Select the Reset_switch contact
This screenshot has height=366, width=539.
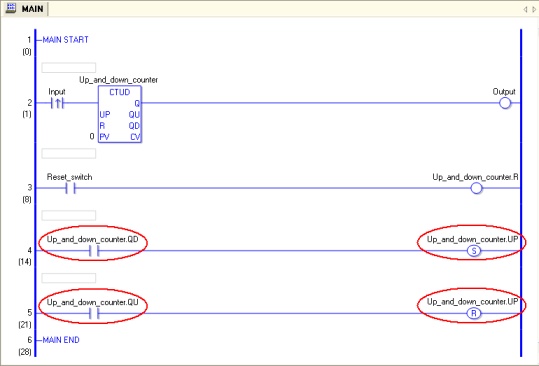click(70, 188)
